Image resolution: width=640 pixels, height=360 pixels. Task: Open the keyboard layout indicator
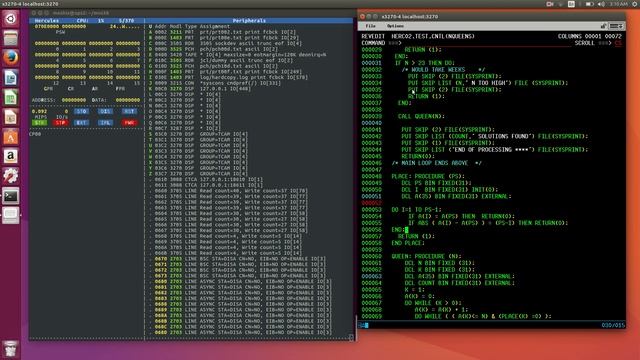[571, 4]
